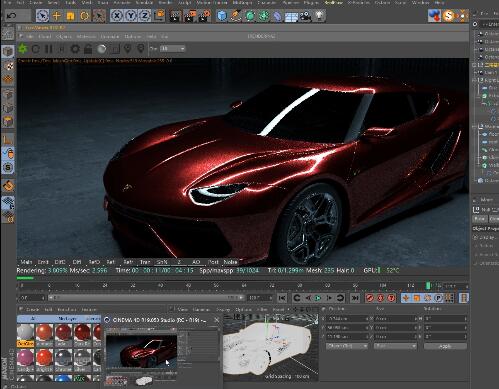
Task: Toggle the X axis lock
Action: 116,16
